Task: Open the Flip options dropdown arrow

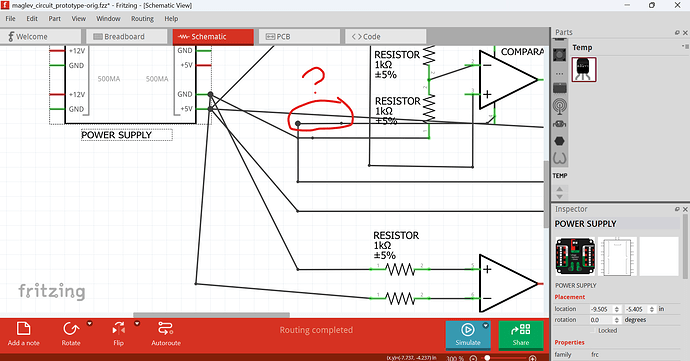Action: click(x=137, y=324)
